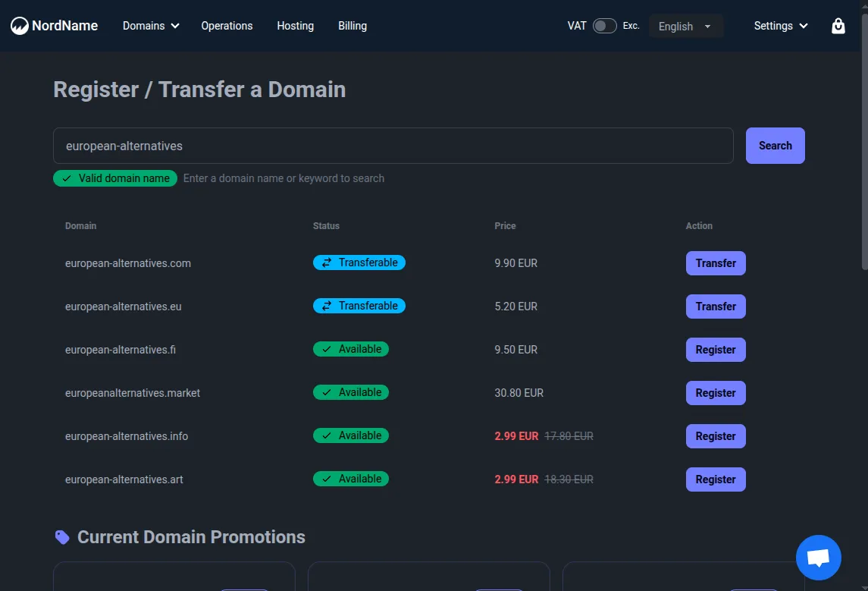Click the NordName logo
The height and width of the screenshot is (591, 868).
click(54, 25)
